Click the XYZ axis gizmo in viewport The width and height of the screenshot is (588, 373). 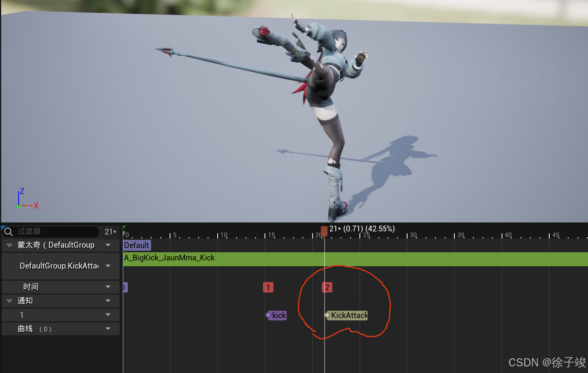[27, 199]
